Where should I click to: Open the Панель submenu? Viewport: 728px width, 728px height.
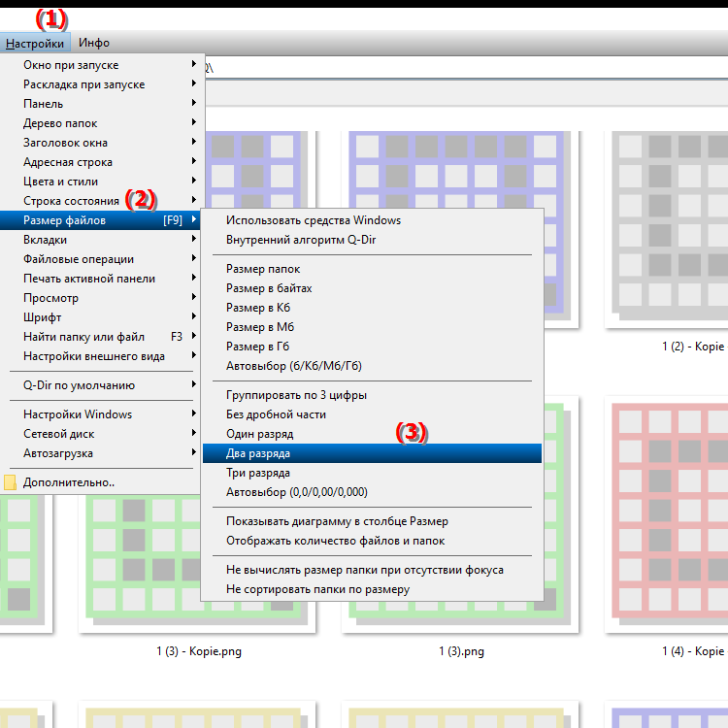[x=100, y=104]
